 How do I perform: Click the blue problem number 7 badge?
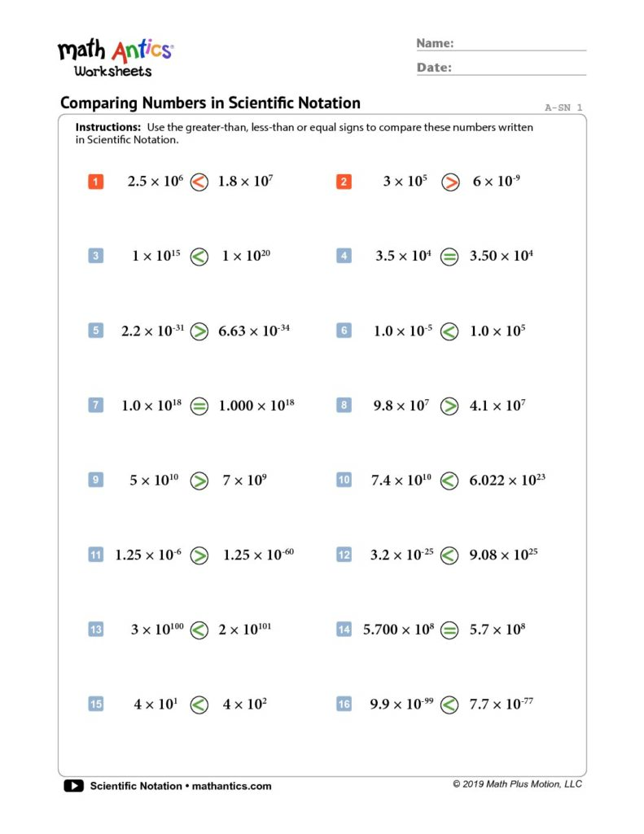click(x=95, y=406)
